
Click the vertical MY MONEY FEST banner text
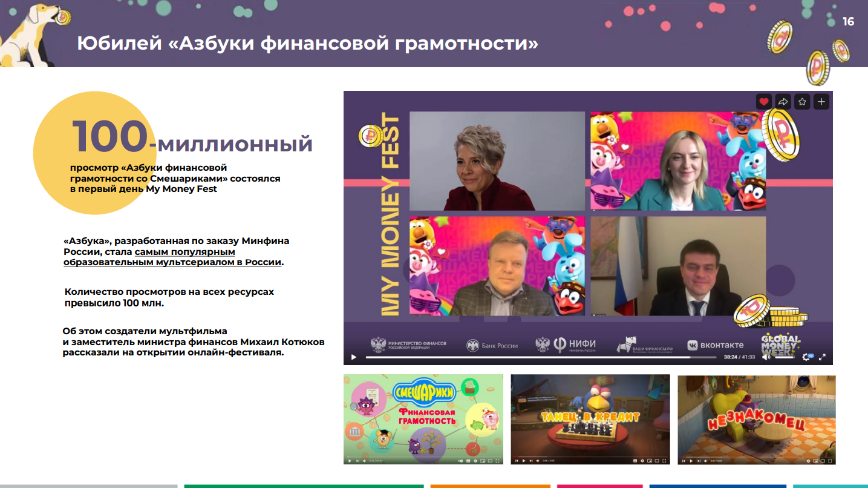tap(391, 214)
